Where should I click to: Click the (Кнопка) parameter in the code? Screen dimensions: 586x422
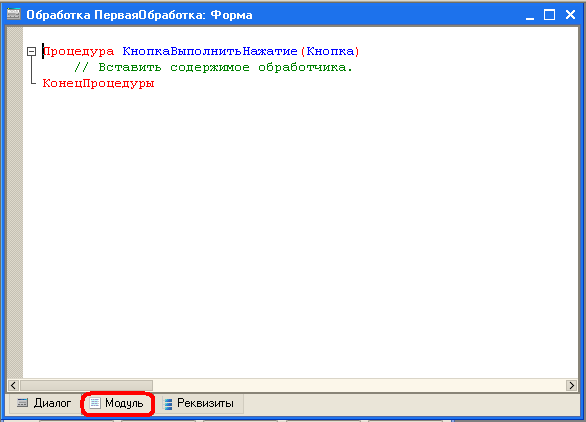click(x=330, y=51)
